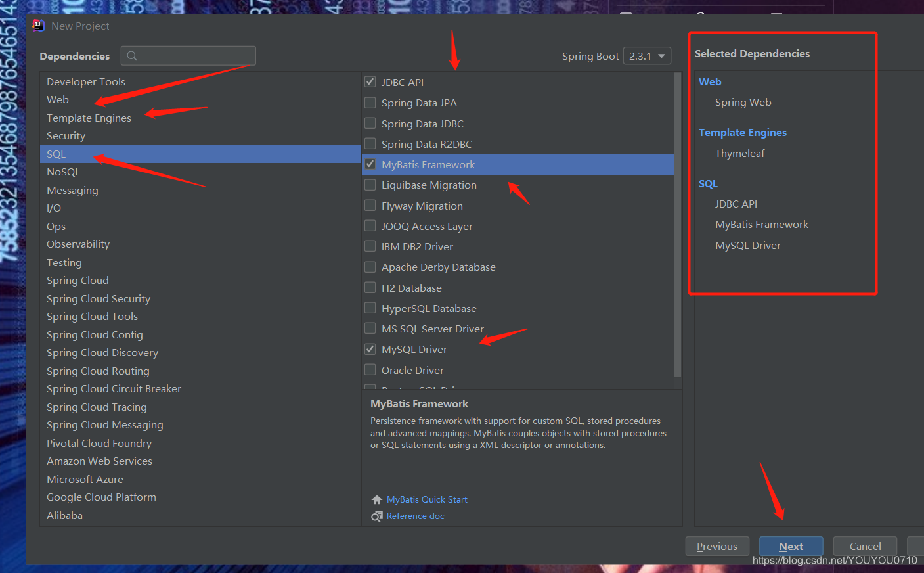
Task: Uncheck the MyBatis Framework checkbox
Action: 370,164
